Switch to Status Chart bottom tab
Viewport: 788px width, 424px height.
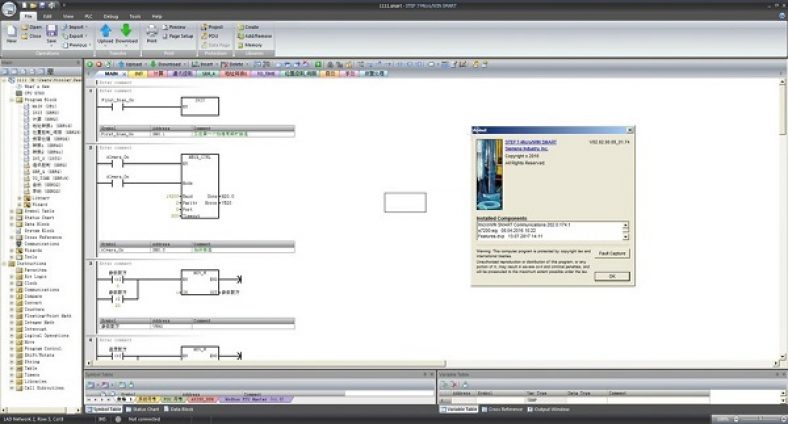[143, 409]
